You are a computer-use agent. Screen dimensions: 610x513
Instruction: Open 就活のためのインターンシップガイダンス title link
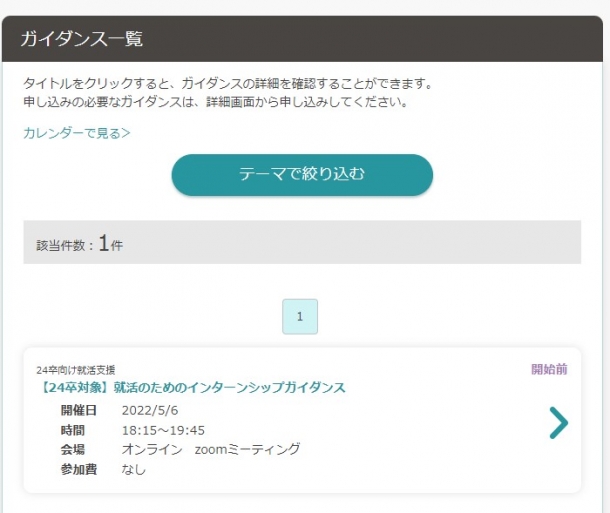point(193,387)
